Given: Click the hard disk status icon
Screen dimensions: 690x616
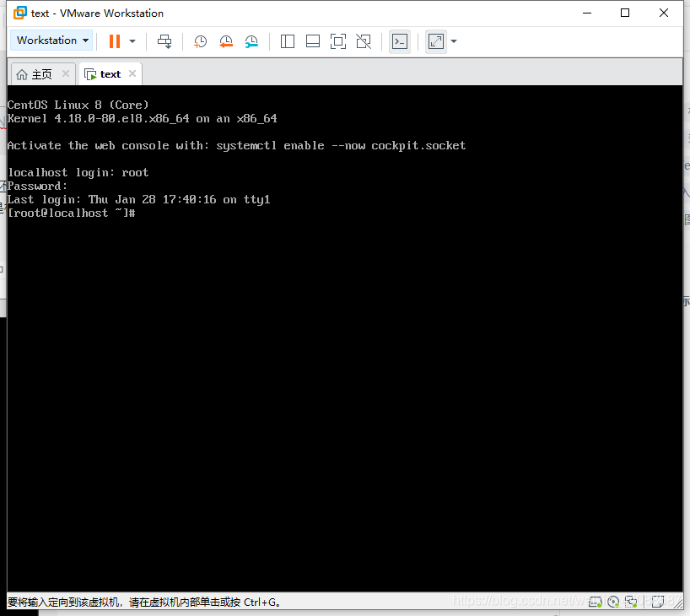Looking at the screenshot, I should coord(596,602).
